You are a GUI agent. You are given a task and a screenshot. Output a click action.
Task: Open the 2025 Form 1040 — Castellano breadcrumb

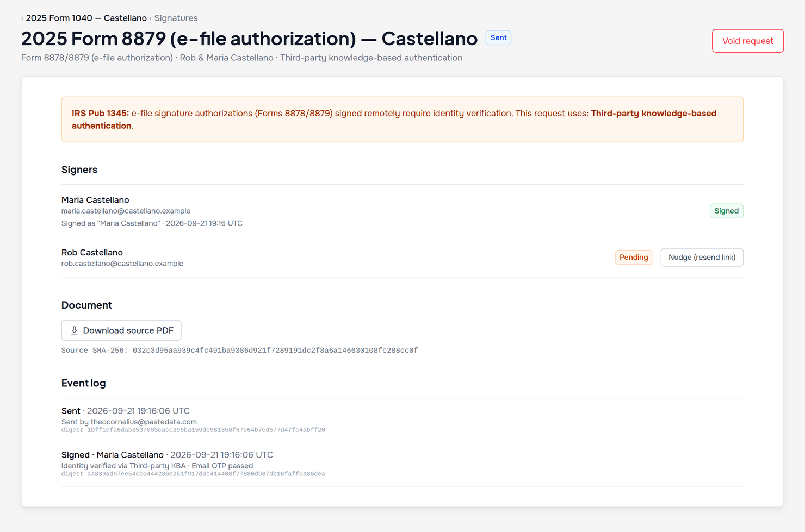coord(86,18)
